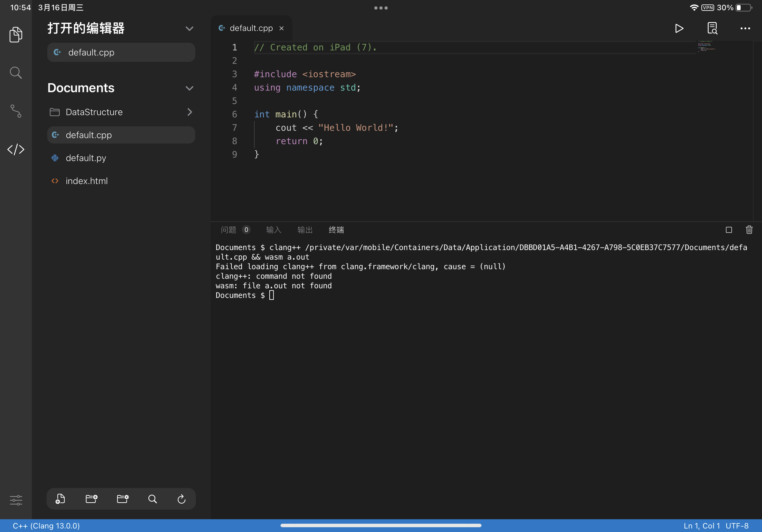Open the search panel in the activity bar
This screenshot has width=762, height=532.
click(x=16, y=72)
